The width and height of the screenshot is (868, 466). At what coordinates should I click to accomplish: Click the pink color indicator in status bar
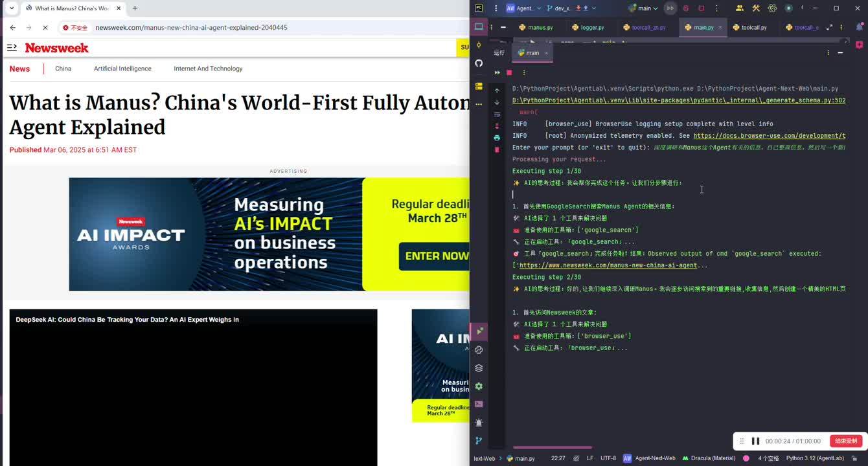tap(746, 458)
